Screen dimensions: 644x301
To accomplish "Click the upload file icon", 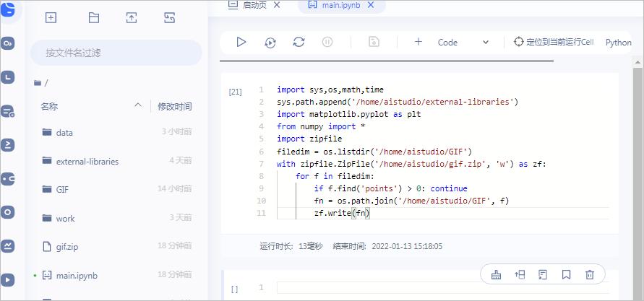I will point(132,18).
